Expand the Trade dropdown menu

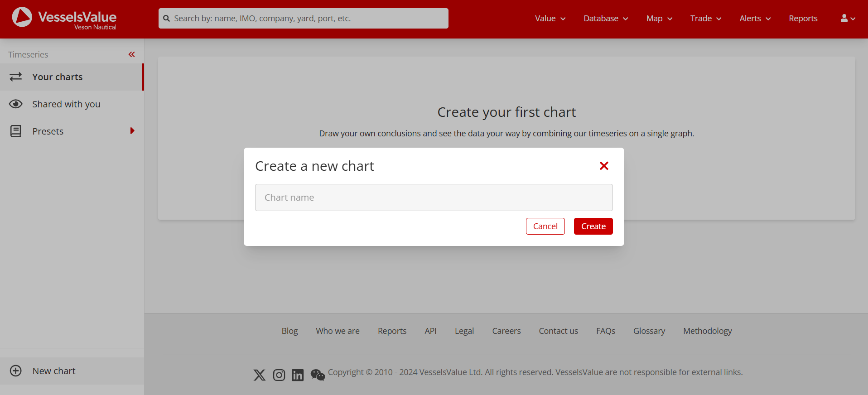705,19
